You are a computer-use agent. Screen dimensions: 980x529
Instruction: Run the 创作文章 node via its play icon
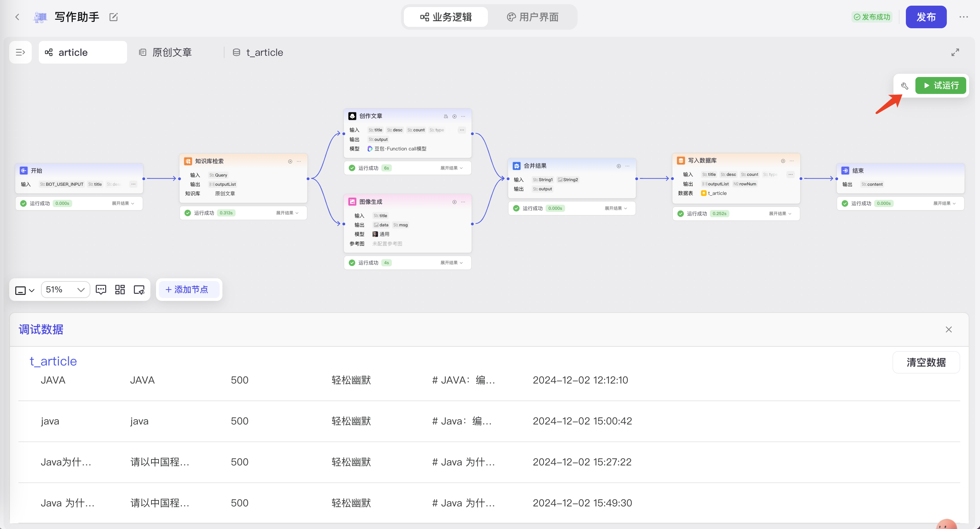[454, 117]
